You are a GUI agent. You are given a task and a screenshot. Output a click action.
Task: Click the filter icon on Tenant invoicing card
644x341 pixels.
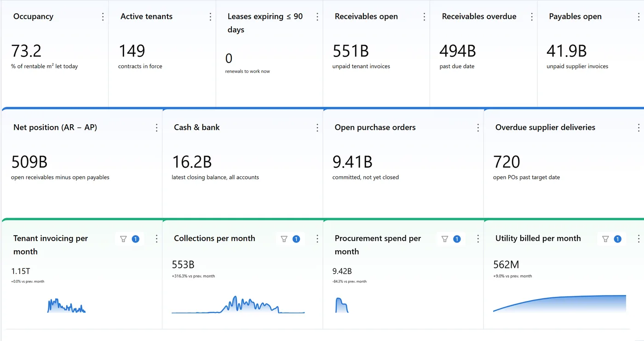tap(123, 239)
